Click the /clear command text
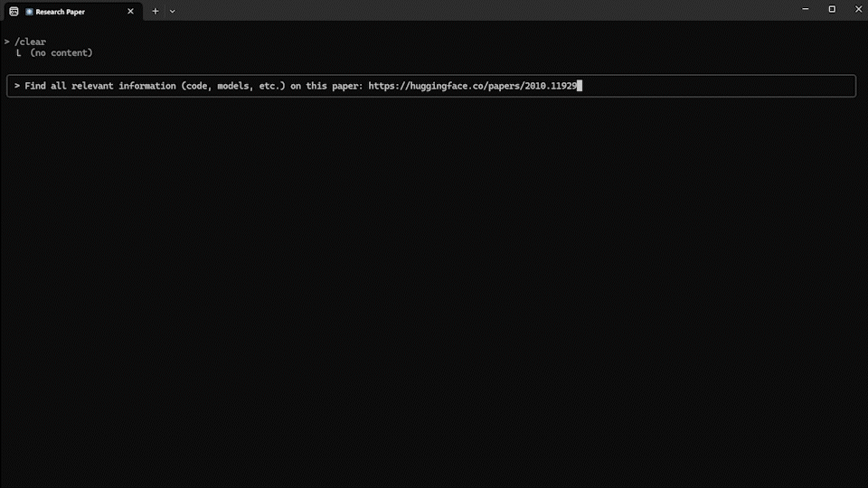This screenshot has width=868, height=488. [31, 42]
